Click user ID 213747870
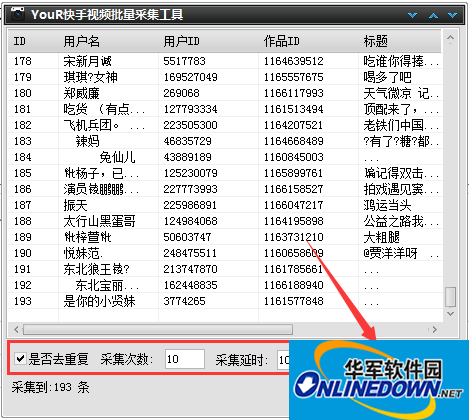This screenshot has height=420, width=469. [x=190, y=269]
